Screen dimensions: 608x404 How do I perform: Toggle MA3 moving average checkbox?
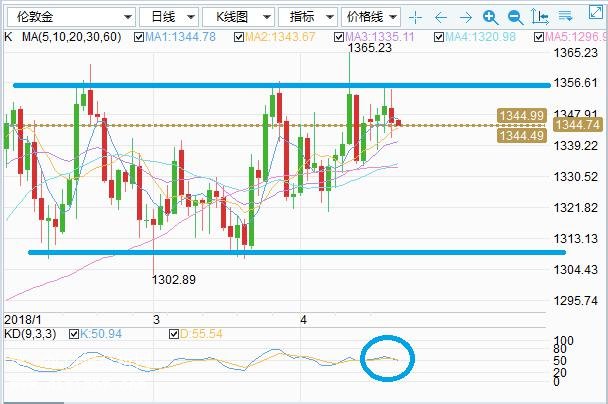tap(339, 37)
